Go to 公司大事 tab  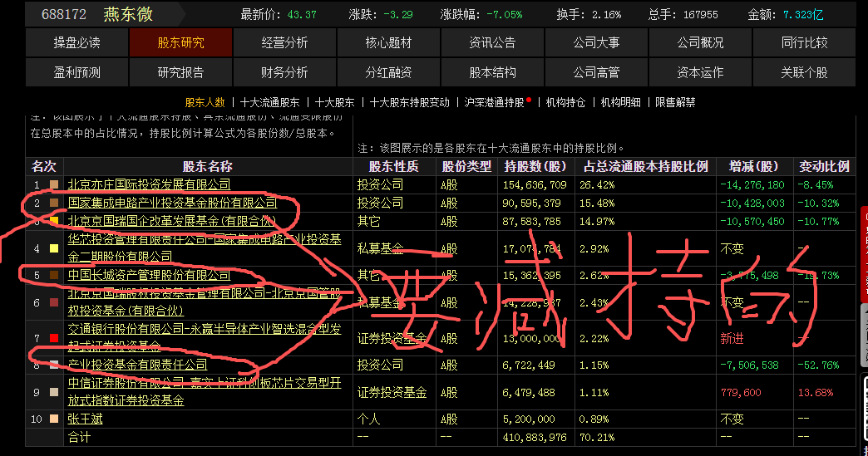[x=596, y=42]
